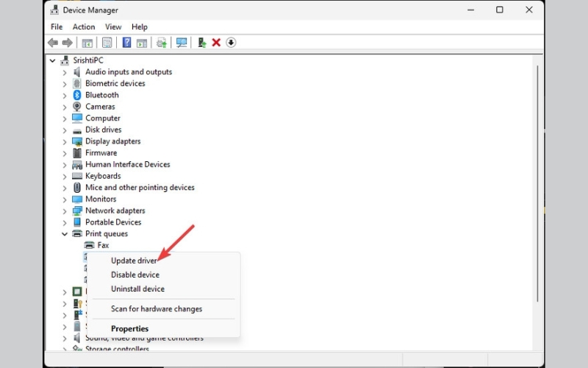Click the Back arrow toolbar icon

coord(53,43)
